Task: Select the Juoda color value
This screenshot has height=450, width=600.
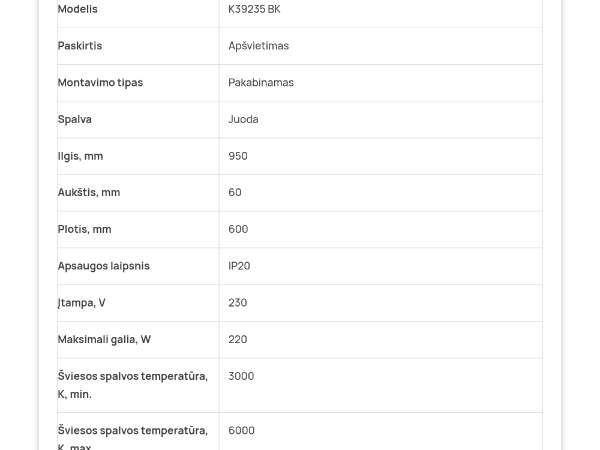Action: (243, 119)
